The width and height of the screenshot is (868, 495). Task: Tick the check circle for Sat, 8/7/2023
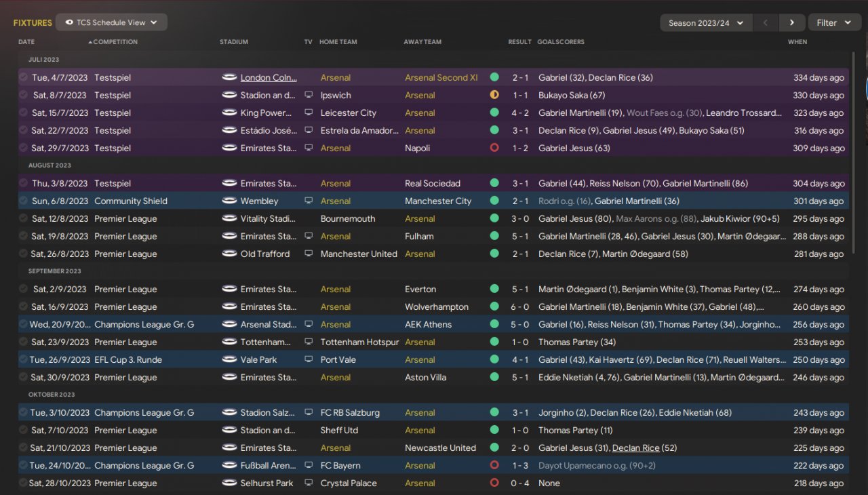(x=24, y=96)
